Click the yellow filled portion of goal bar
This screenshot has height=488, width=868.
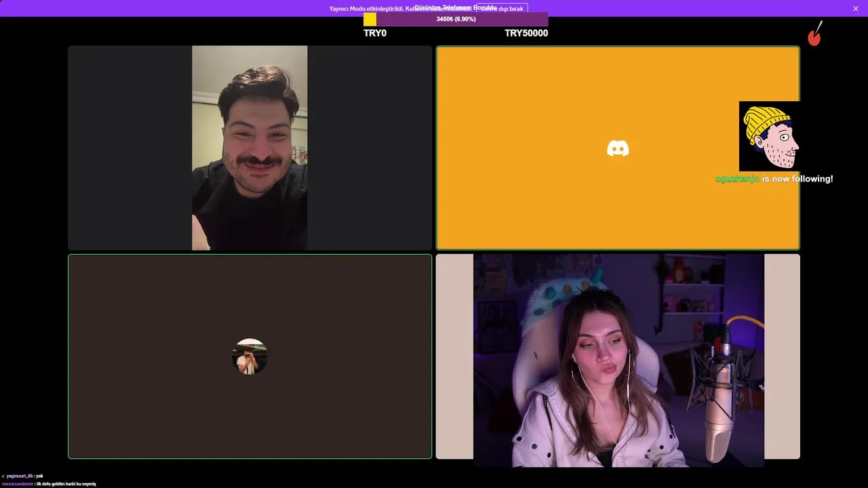[370, 19]
